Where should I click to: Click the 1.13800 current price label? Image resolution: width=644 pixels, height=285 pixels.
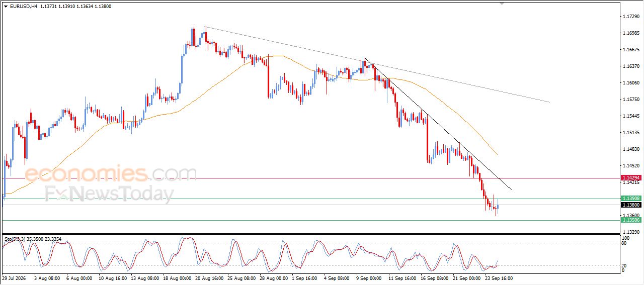click(x=631, y=205)
